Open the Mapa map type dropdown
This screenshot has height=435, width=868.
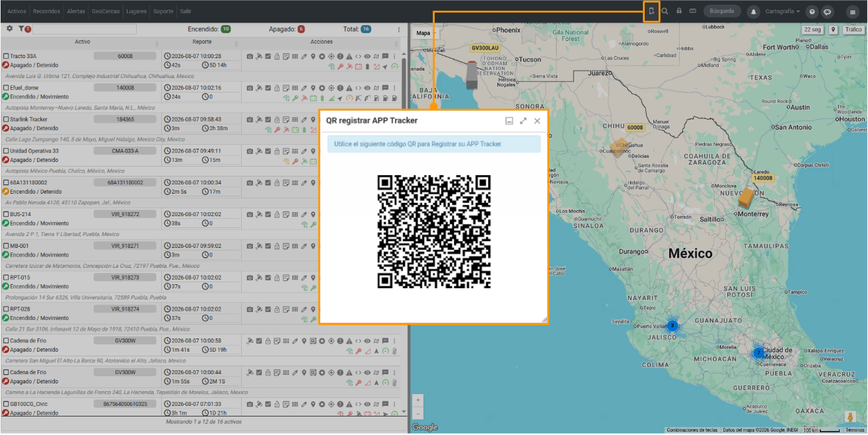425,33
